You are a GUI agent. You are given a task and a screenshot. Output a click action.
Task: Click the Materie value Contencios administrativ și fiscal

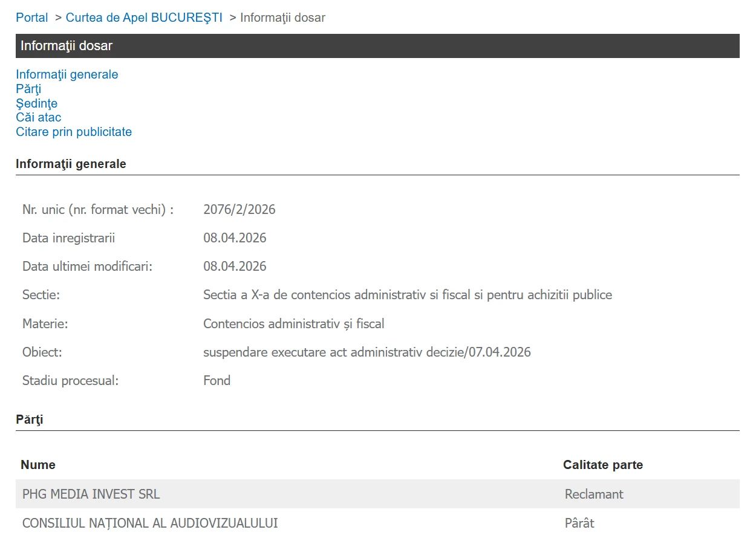coord(293,324)
